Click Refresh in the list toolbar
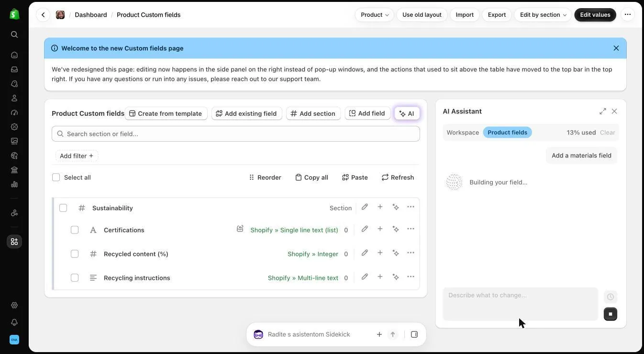The width and height of the screenshot is (644, 354). coord(398,177)
